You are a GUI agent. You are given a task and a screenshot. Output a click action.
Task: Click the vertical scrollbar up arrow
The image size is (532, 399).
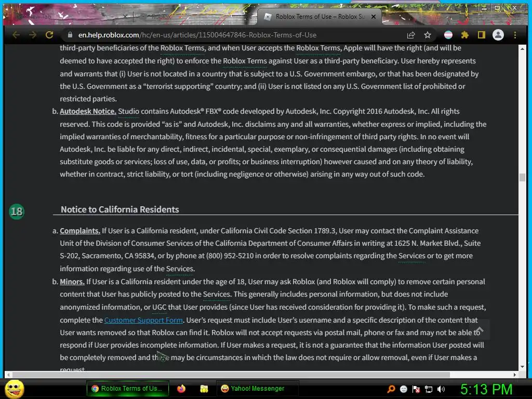522,49
